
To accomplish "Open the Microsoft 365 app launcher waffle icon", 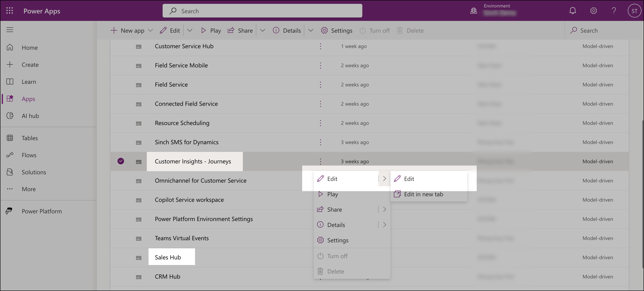I will coord(10,11).
